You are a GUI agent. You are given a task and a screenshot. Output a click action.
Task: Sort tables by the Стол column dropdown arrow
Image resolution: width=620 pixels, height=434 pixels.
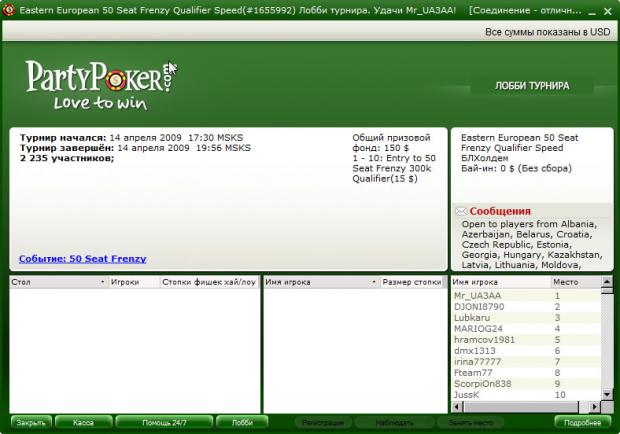[102, 282]
